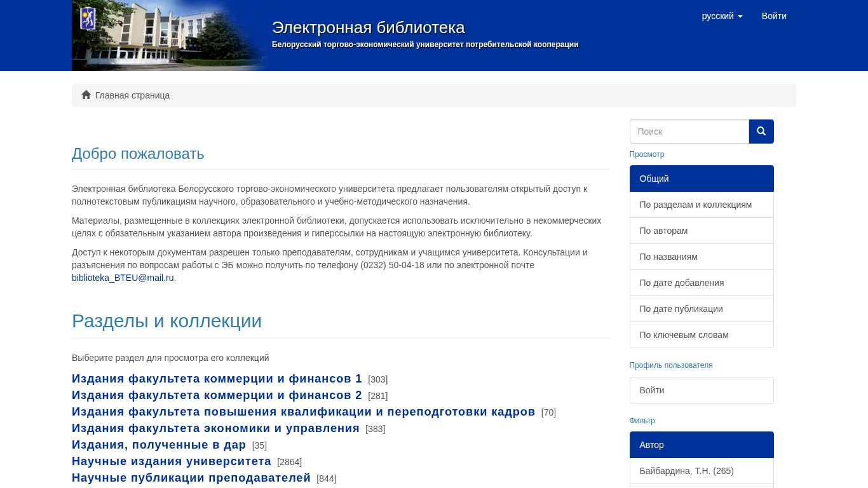Open Издания факультета экономики и управления
Image resolution: width=868 pixels, height=488 pixels.
215,428
